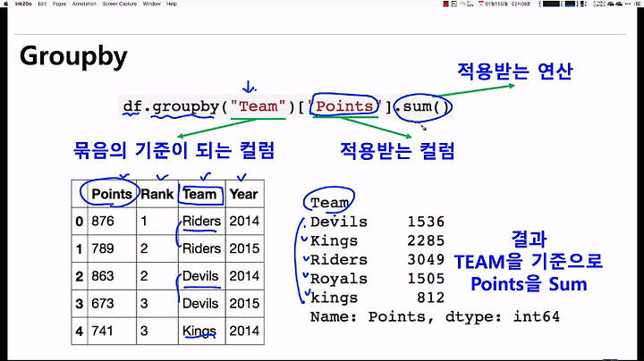Viewport: 644px width, 361px height.
Task: Click the result value 1536
Action: (x=426, y=222)
